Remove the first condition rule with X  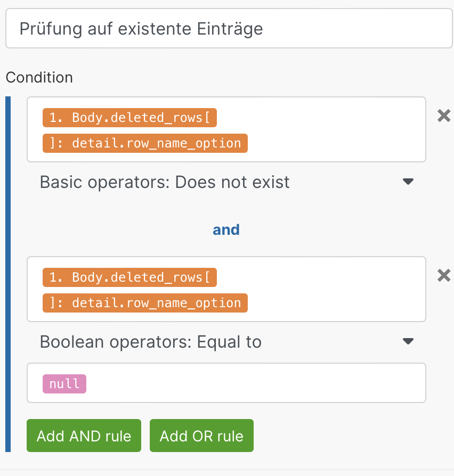point(443,116)
